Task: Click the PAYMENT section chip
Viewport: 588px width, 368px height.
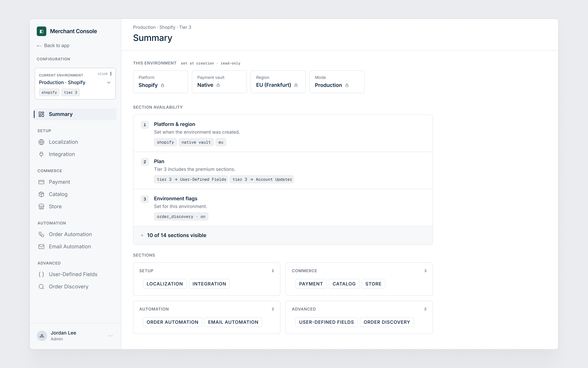Action: (x=311, y=284)
